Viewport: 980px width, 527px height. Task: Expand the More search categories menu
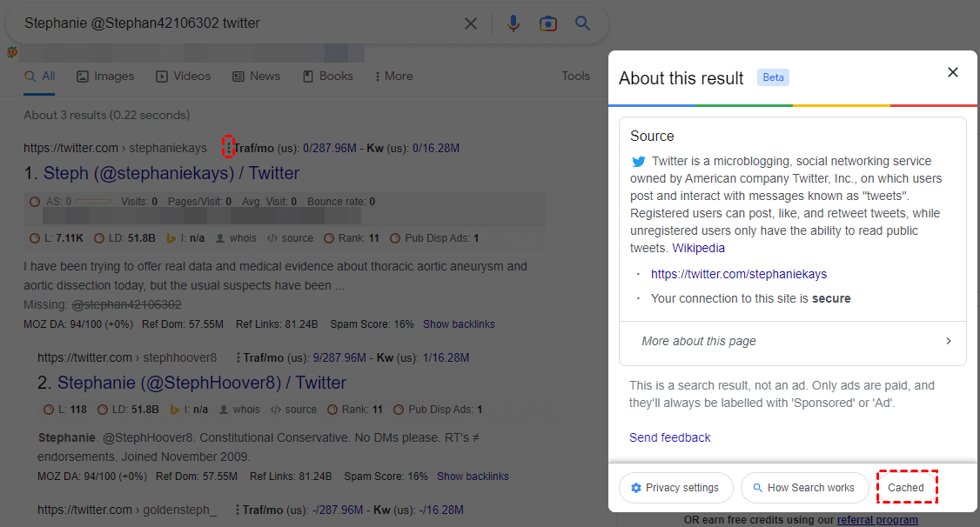pyautogui.click(x=393, y=77)
